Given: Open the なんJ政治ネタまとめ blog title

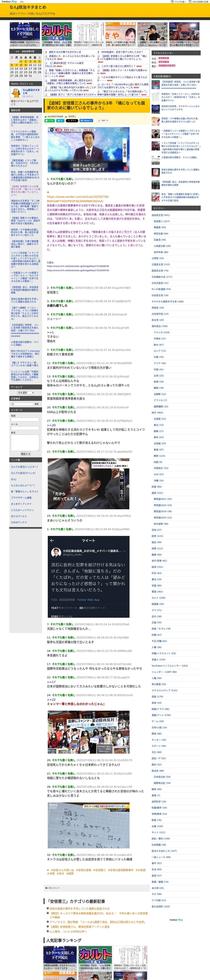Looking at the screenshot, I should click(28, 7).
